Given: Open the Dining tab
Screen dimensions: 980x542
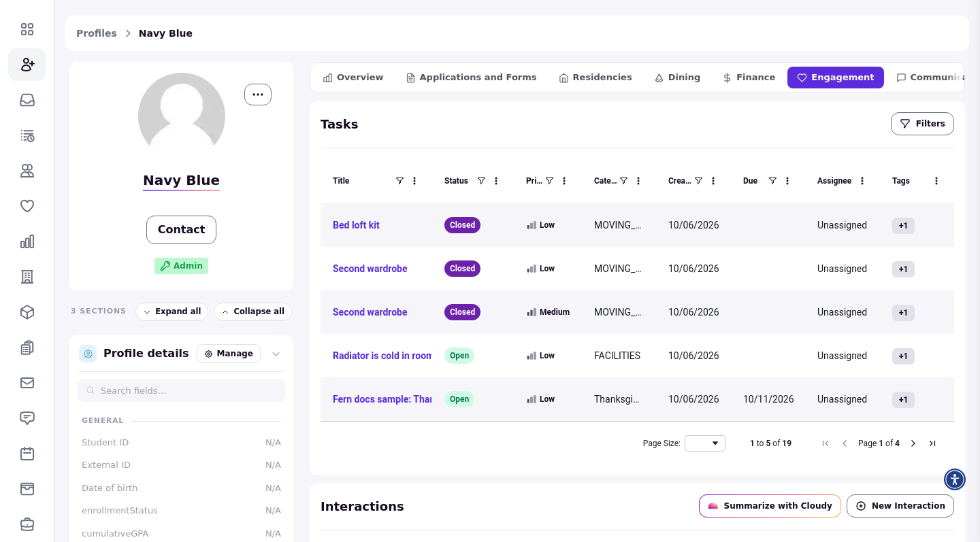Looking at the screenshot, I should pos(677,78).
